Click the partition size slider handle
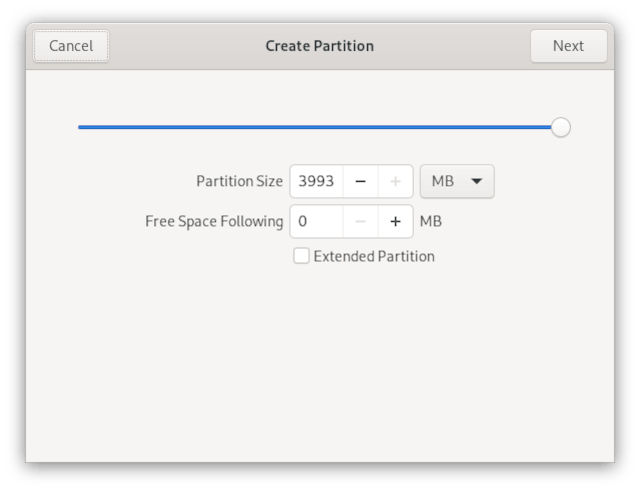Image resolution: width=640 pixels, height=491 pixels. (x=561, y=127)
